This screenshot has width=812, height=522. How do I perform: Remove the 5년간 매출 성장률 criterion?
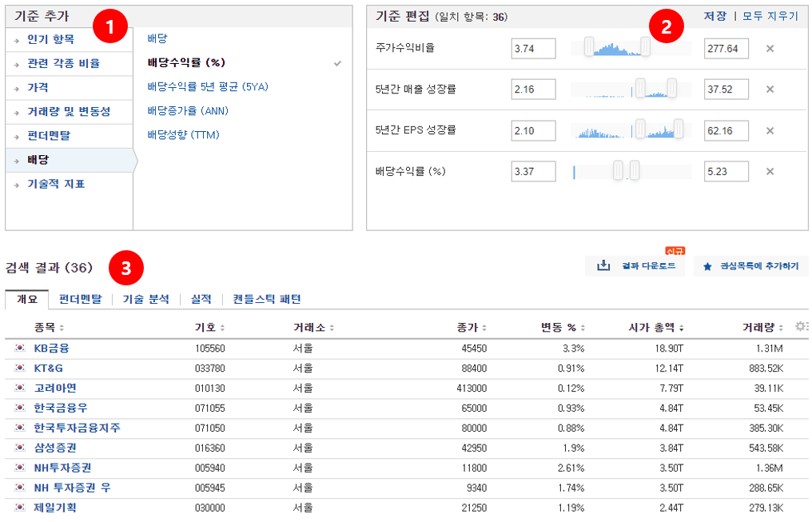(770, 89)
